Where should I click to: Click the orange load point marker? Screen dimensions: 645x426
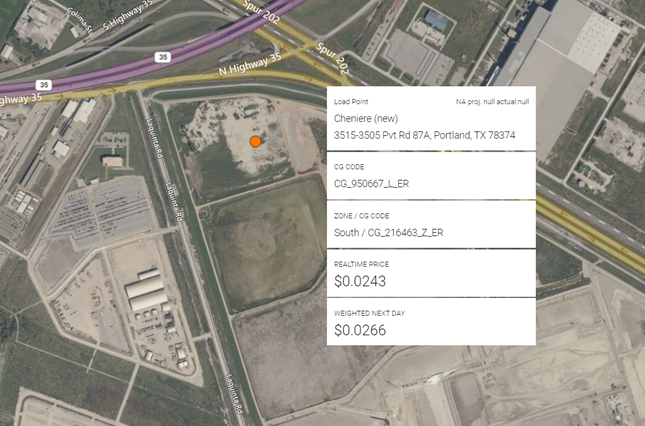coord(255,142)
